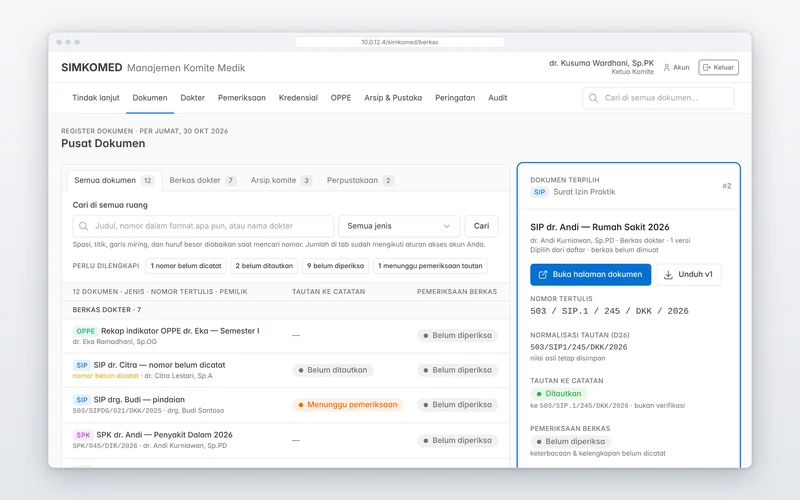
Task: Open 'SPK dr. Andi — Penyakit Dalam 2026'
Action: pos(285,440)
